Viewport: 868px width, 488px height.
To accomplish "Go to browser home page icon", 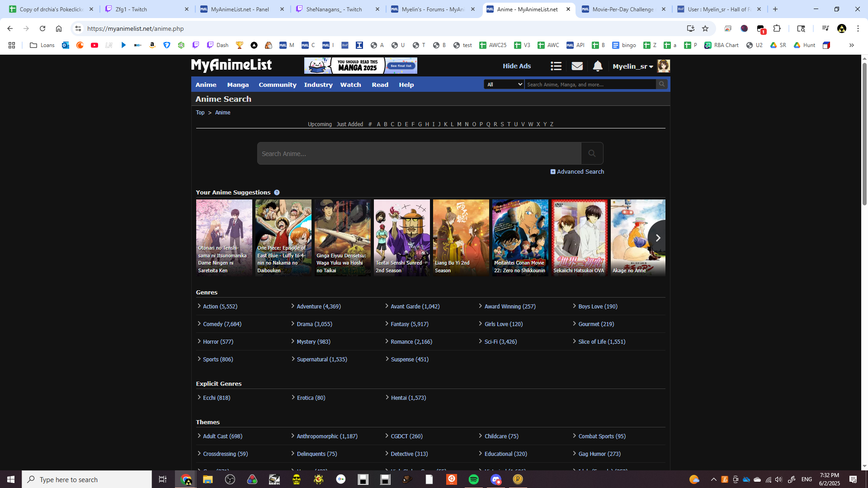I will click(59, 28).
